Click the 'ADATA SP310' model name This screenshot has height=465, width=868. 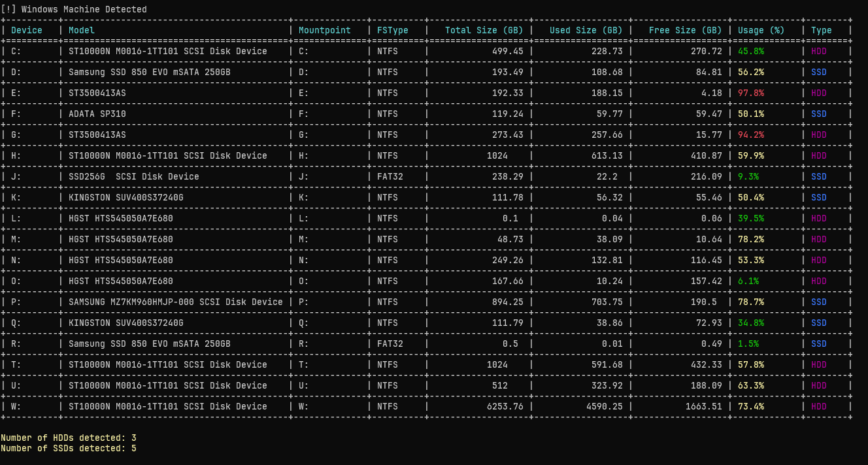(97, 114)
